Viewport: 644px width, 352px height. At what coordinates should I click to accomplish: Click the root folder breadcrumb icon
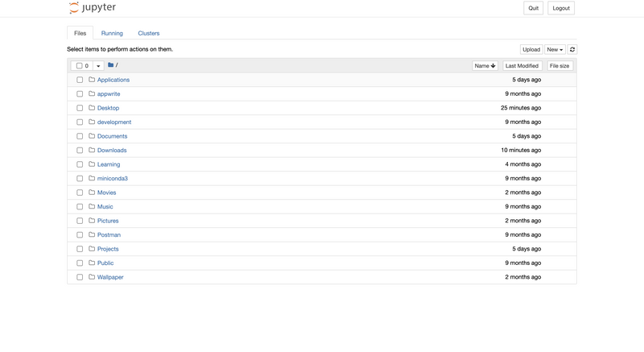110,65
